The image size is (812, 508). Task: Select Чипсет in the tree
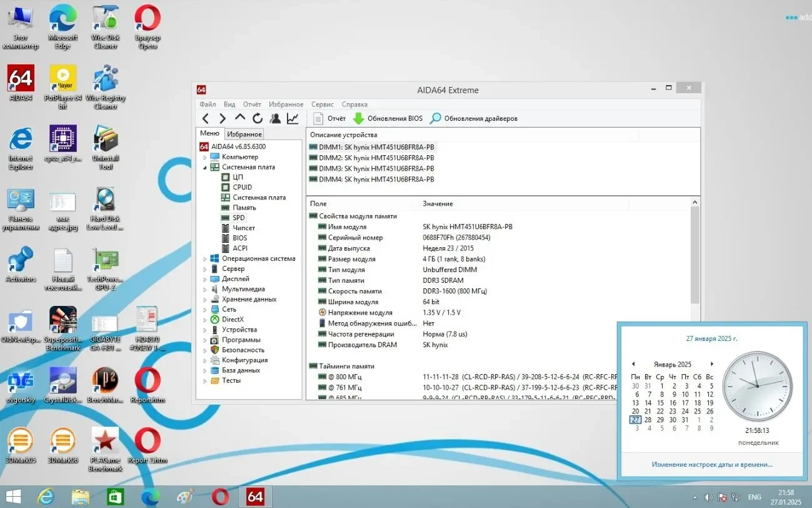pyautogui.click(x=243, y=228)
